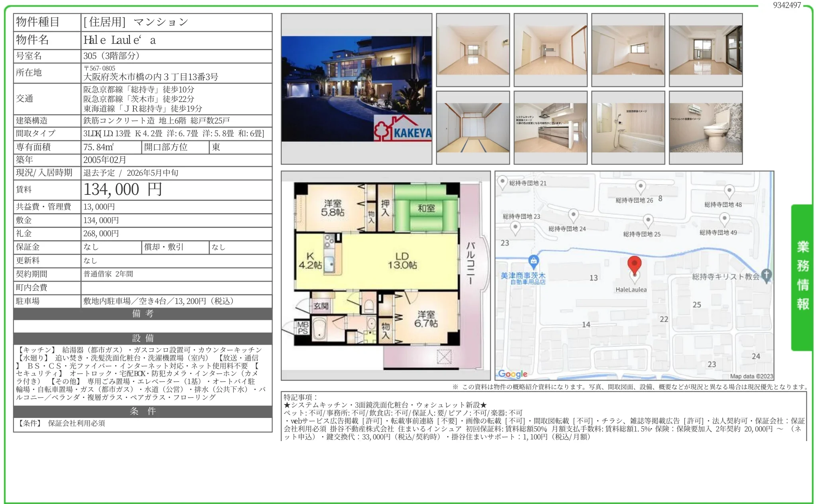
Task: Click the building exterior night photo
Action: coord(356,88)
